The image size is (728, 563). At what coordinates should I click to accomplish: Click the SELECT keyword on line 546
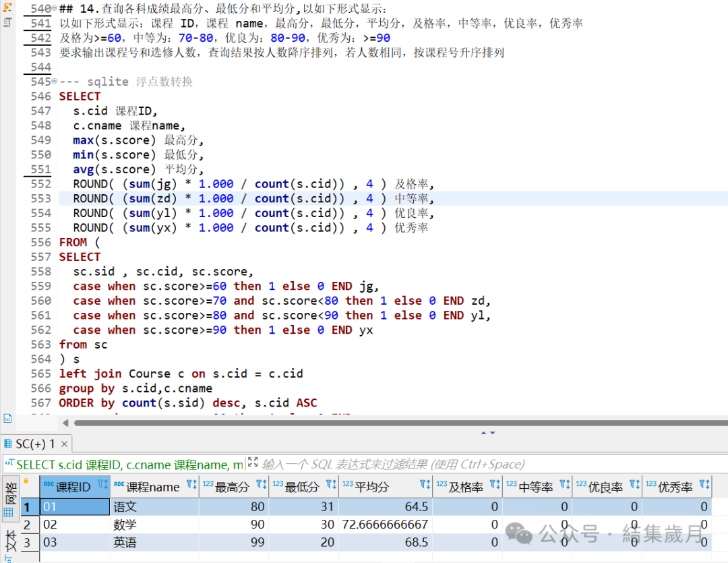coord(80,96)
